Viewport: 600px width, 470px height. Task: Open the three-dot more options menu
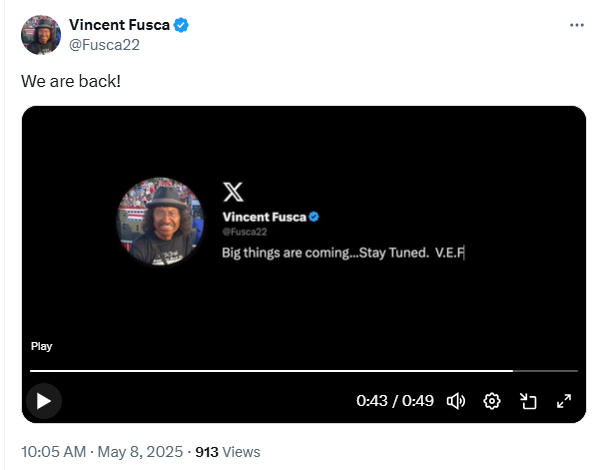(x=576, y=24)
